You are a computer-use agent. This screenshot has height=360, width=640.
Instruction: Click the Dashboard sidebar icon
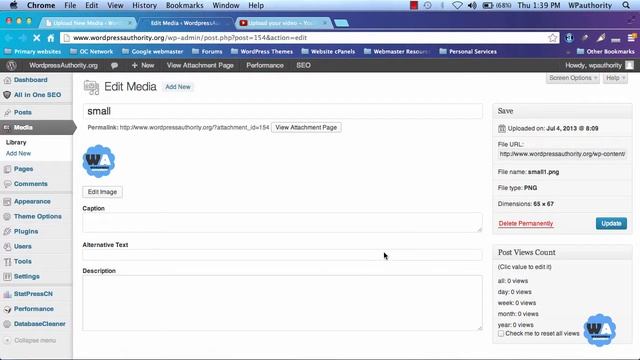[7, 80]
